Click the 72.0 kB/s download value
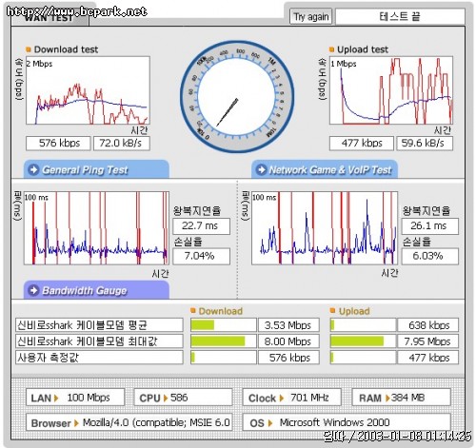Viewport: 476px width, 448px height. (122, 144)
